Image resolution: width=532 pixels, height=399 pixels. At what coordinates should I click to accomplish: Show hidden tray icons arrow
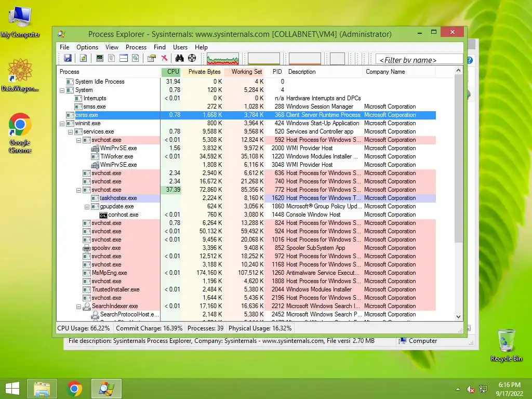pos(458,389)
